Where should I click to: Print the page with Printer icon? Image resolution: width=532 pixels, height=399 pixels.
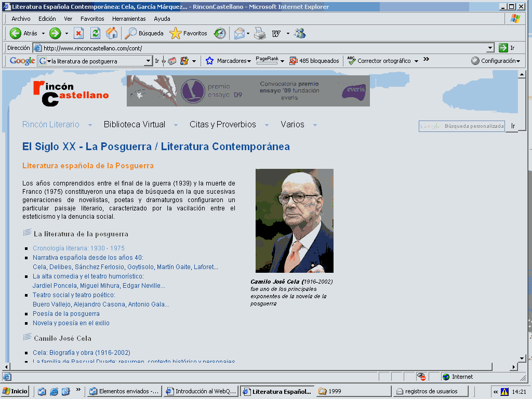pos(260,33)
